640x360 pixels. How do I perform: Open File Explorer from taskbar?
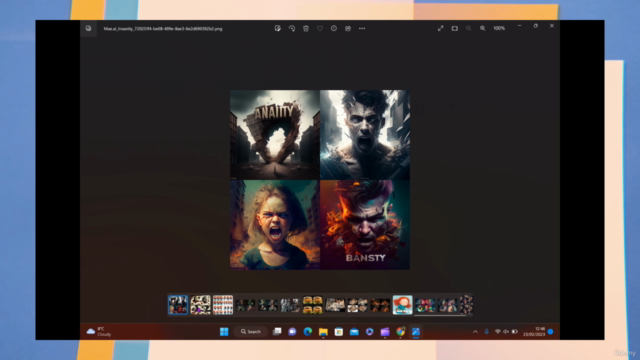pyautogui.click(x=323, y=331)
